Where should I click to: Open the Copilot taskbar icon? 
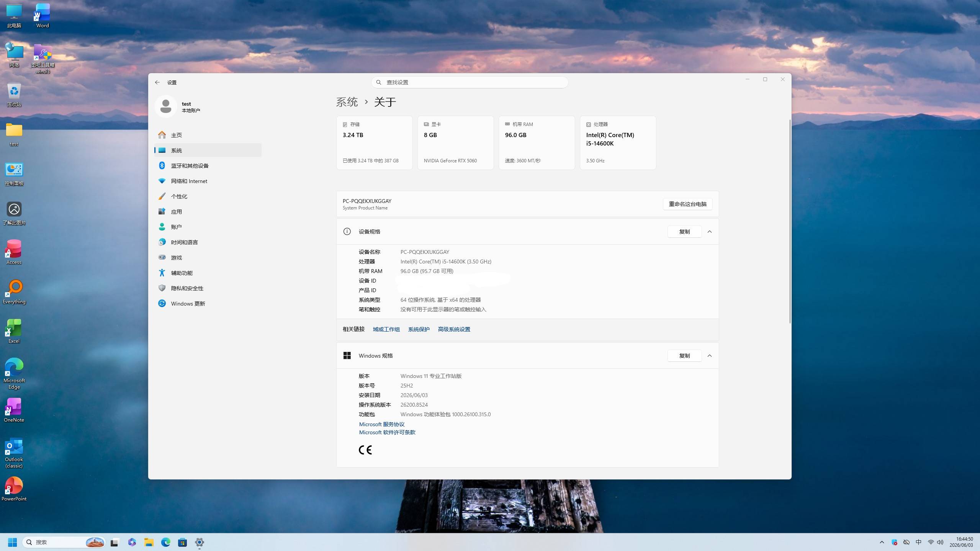pos(132,542)
